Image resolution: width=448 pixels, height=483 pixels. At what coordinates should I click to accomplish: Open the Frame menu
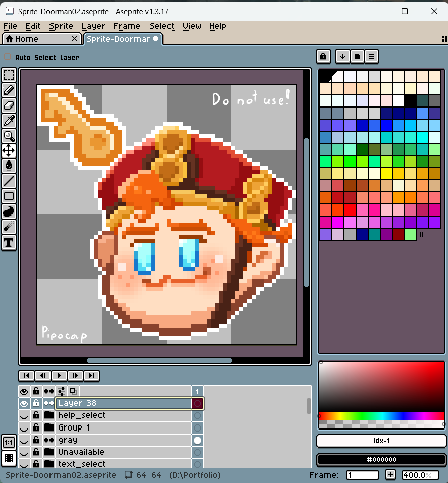pyautogui.click(x=127, y=26)
